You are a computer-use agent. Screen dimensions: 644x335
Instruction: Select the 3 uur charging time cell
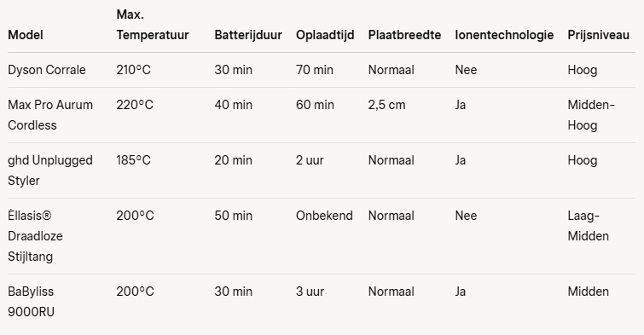point(310,292)
